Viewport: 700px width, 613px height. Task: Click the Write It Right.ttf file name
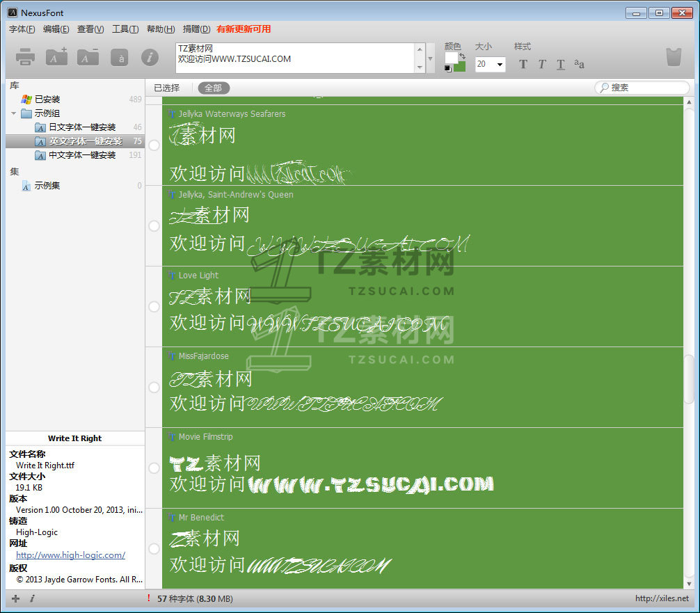pos(45,465)
